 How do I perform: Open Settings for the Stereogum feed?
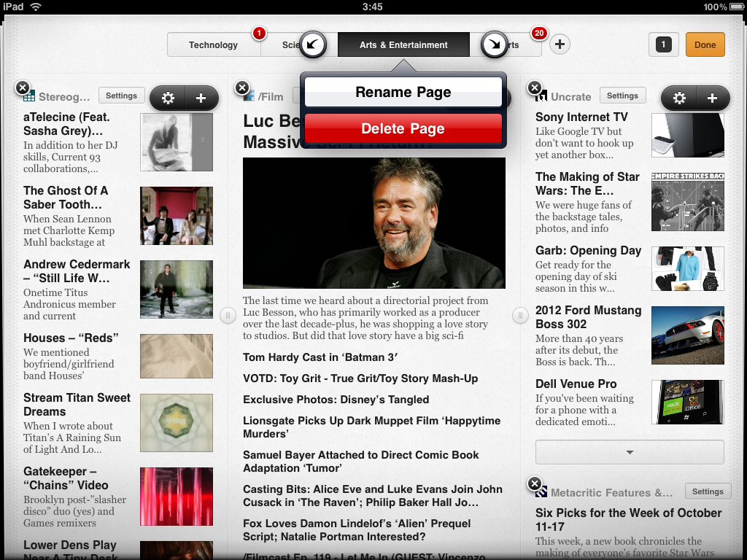click(x=122, y=96)
